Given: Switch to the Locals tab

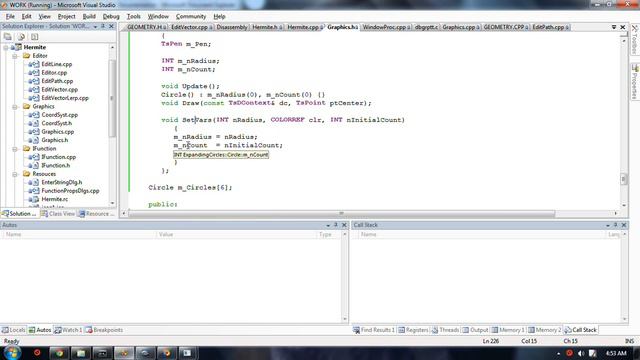Looking at the screenshot, I should 13,330.
